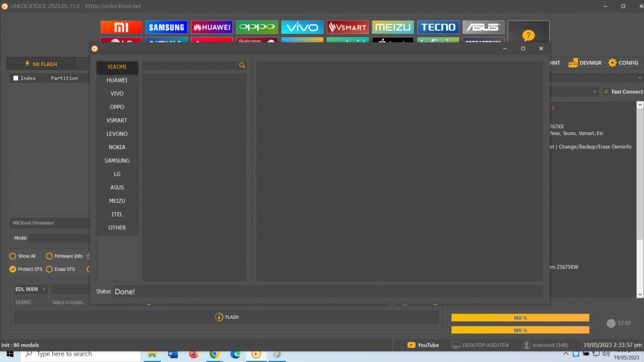644x362 pixels.
Task: Click the Windows 'Type here to search' box
Action: pos(81,354)
